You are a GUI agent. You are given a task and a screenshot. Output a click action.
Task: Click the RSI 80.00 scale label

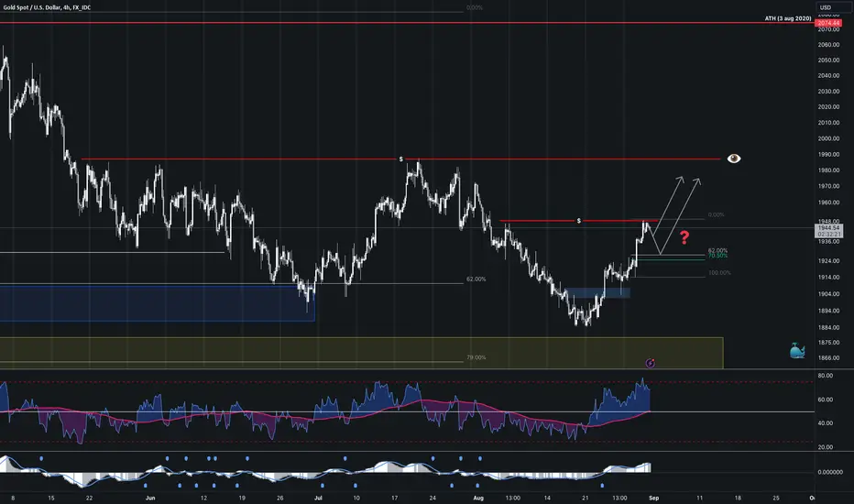click(825, 376)
